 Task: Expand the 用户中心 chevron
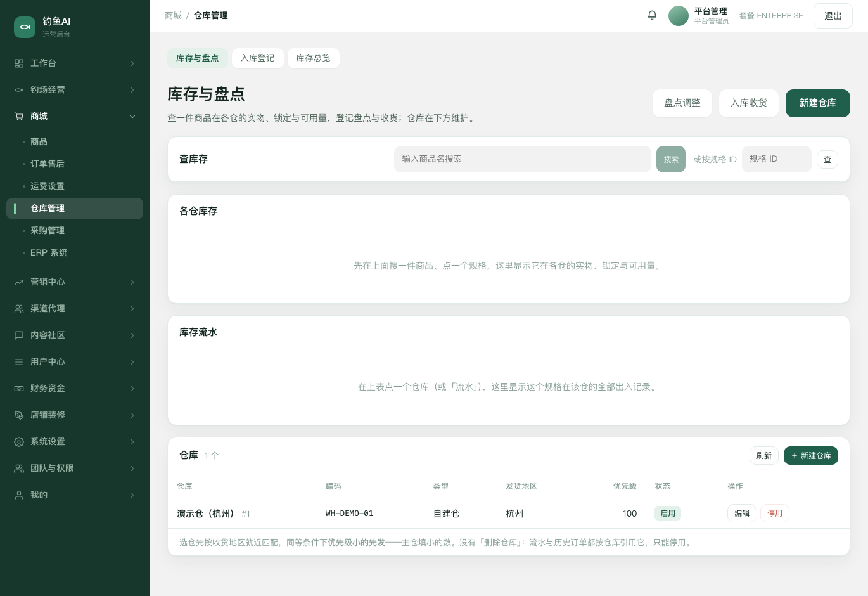(132, 362)
